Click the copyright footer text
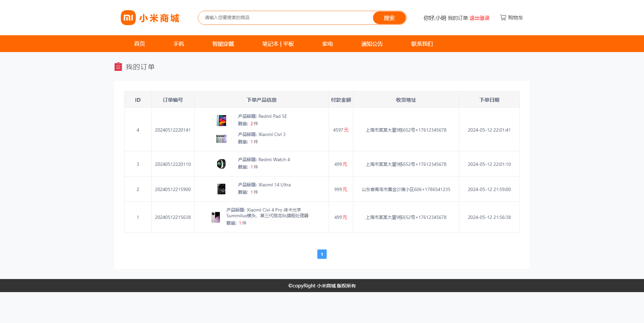The width and height of the screenshot is (644, 323). tap(322, 286)
